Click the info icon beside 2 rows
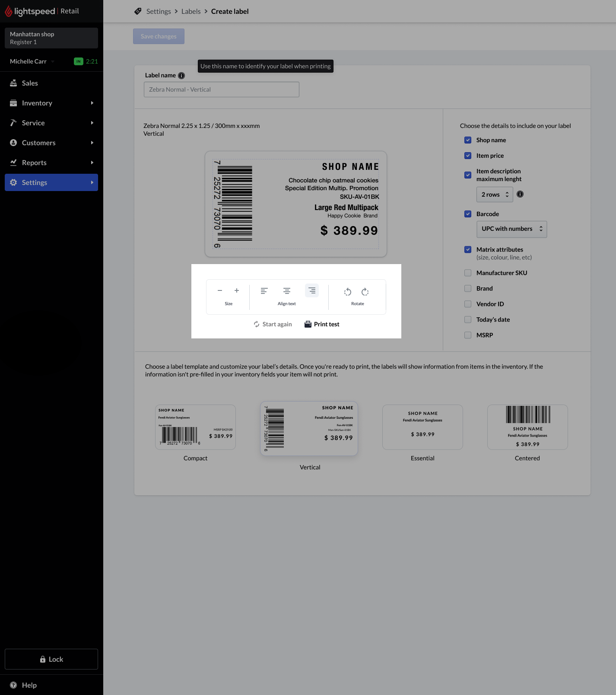The width and height of the screenshot is (616, 695). (x=520, y=194)
